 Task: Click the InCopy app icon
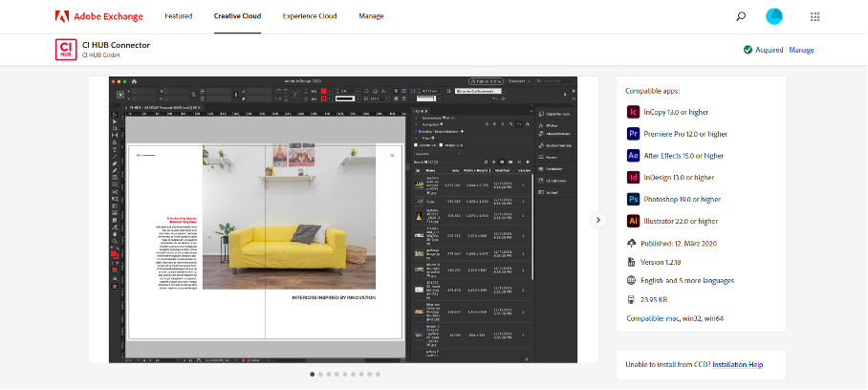click(x=633, y=112)
